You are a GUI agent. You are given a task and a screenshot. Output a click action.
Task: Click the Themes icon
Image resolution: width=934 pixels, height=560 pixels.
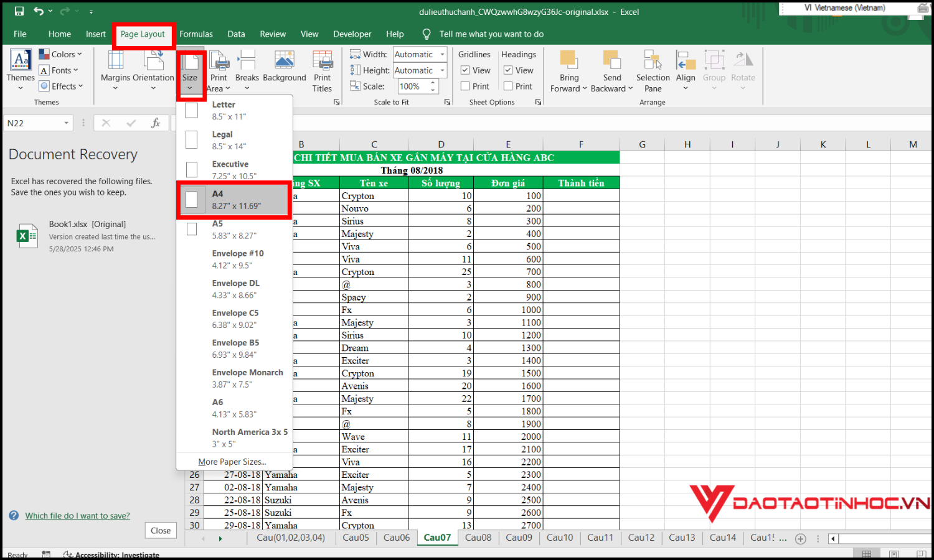click(x=21, y=63)
